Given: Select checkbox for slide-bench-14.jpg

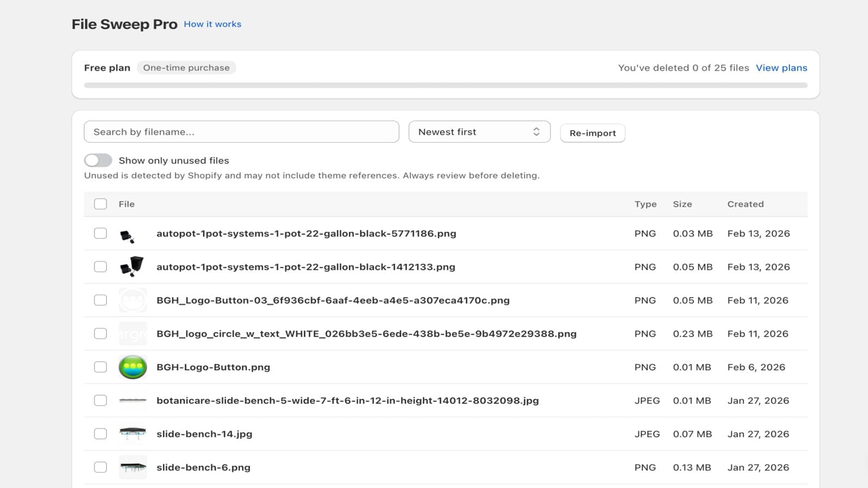Looking at the screenshot, I should tap(100, 434).
